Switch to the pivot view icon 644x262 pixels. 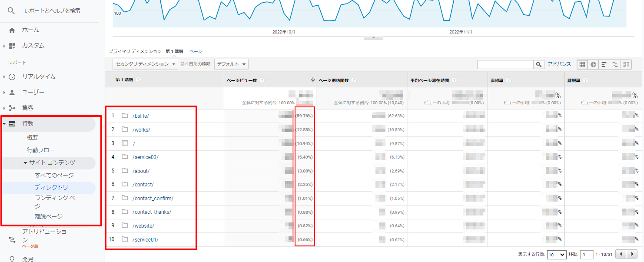[626, 64]
